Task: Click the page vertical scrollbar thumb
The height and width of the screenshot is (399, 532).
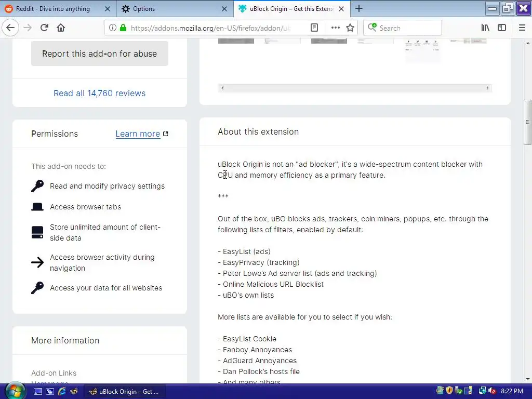Action: point(527,122)
